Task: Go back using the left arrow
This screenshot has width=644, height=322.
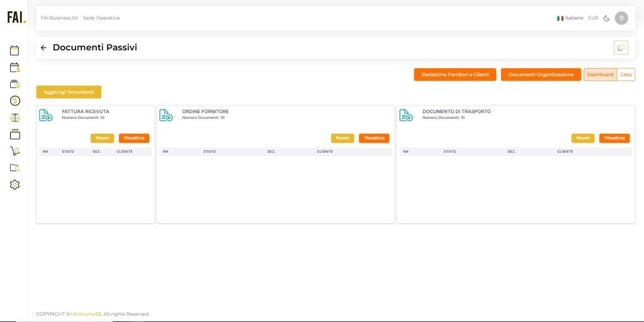Action: (43, 48)
